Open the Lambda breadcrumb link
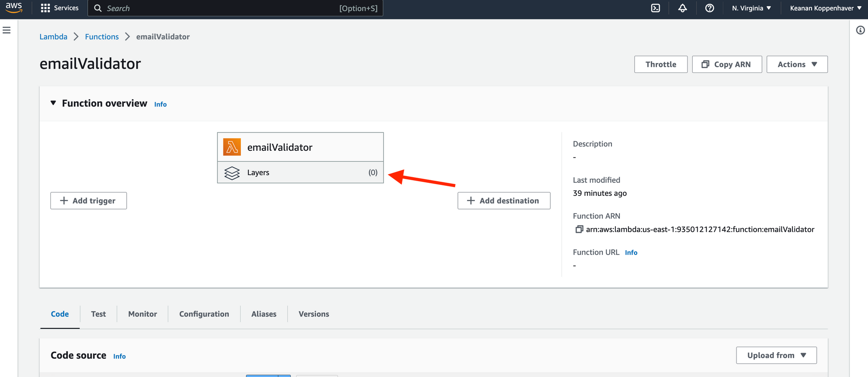868x377 pixels. click(53, 37)
